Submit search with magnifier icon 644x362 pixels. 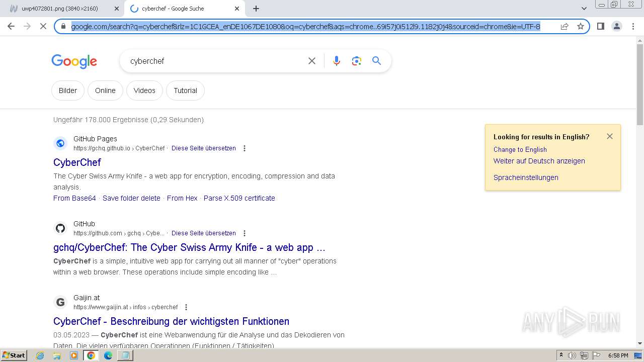376,61
